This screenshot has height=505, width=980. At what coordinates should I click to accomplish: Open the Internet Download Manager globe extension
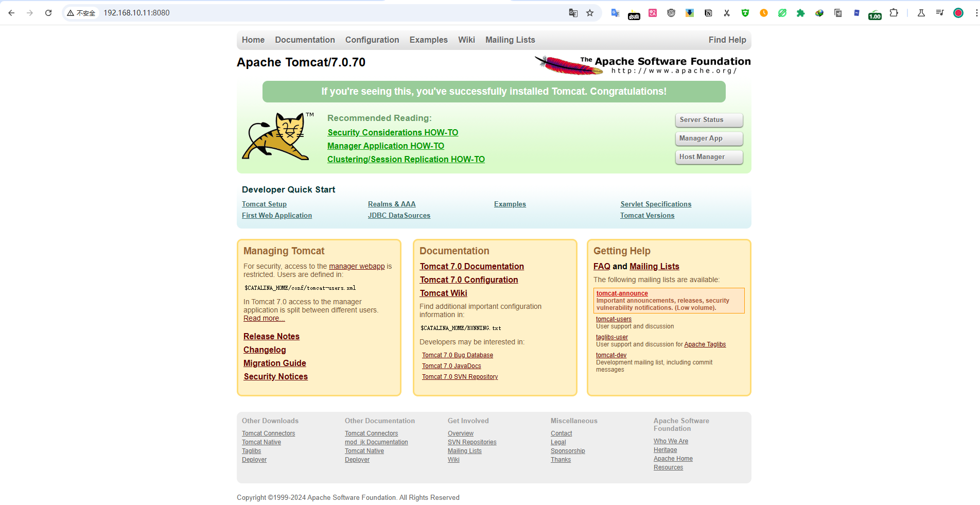pyautogui.click(x=819, y=13)
